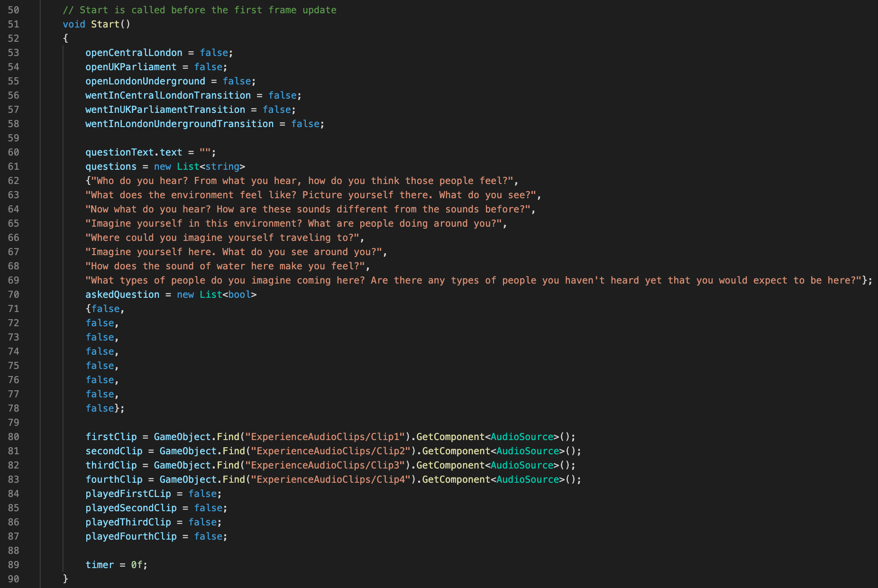878x588 pixels.
Task: Click the List<bool> type on line 70
Action: tap(210, 294)
